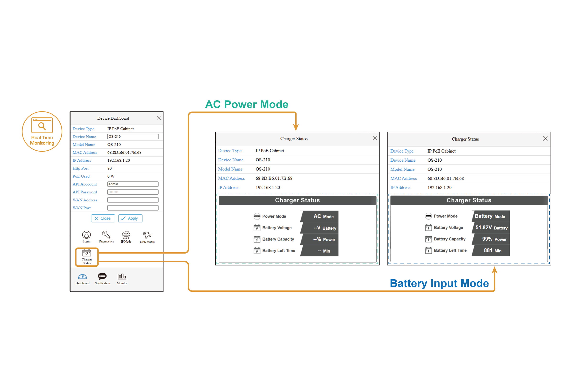Click the Battery Voltage icon in Battery window
The width and height of the screenshot is (573, 392).
coord(429,228)
